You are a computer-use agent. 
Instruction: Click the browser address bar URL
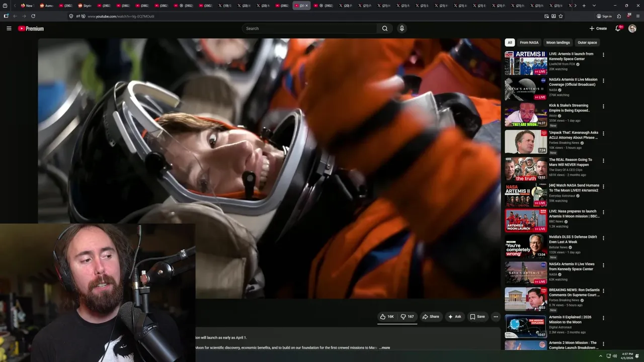121,16
